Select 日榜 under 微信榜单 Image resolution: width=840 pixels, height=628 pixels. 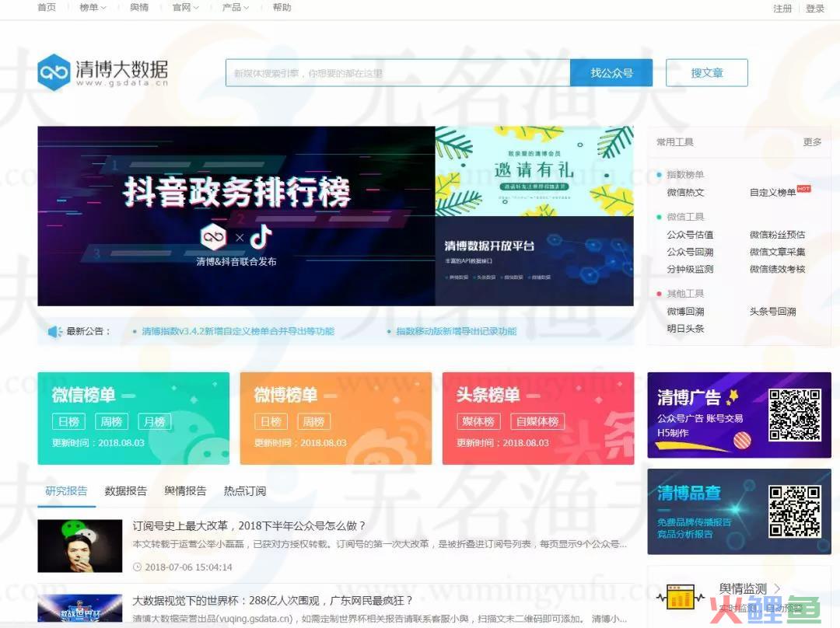pyautogui.click(x=68, y=421)
